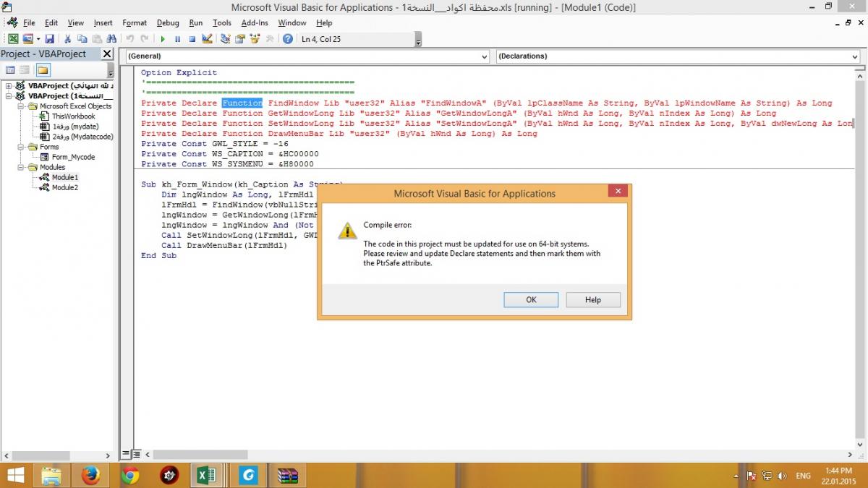Toggle Design Mode icon

click(x=207, y=39)
